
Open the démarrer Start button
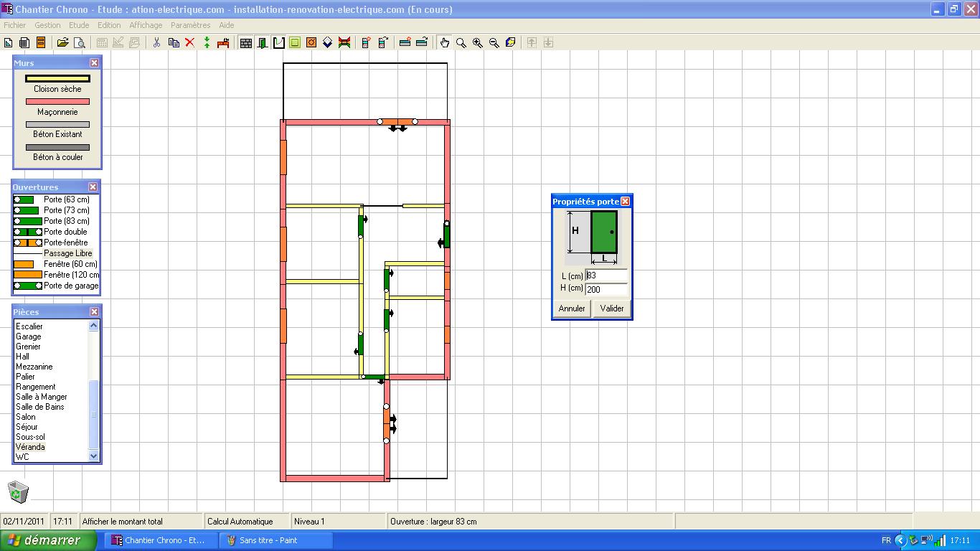[x=48, y=540]
